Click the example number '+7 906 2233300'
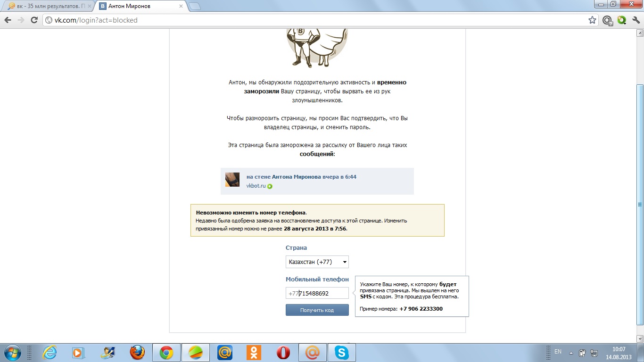Image resolution: width=644 pixels, height=362 pixels. 421,309
